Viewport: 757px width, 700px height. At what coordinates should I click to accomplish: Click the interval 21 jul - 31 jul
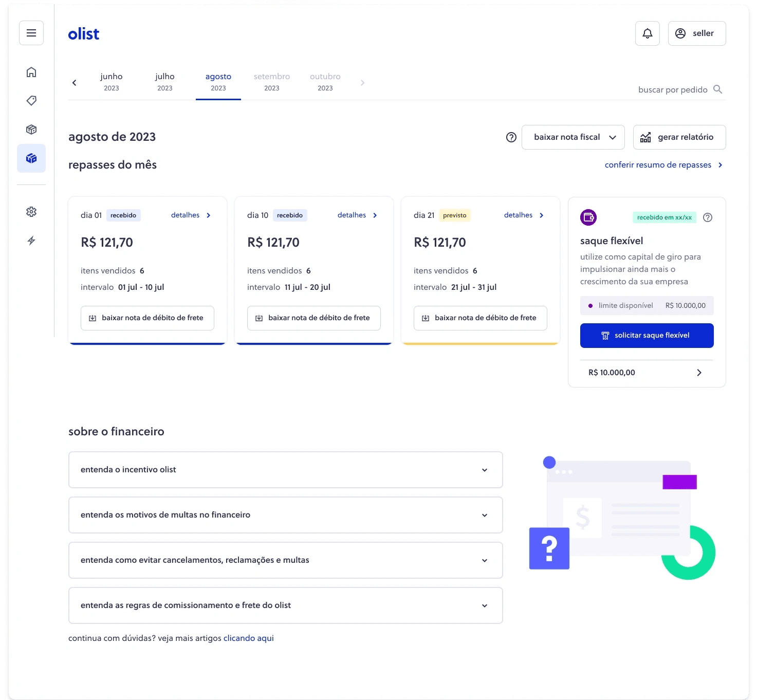pyautogui.click(x=474, y=287)
